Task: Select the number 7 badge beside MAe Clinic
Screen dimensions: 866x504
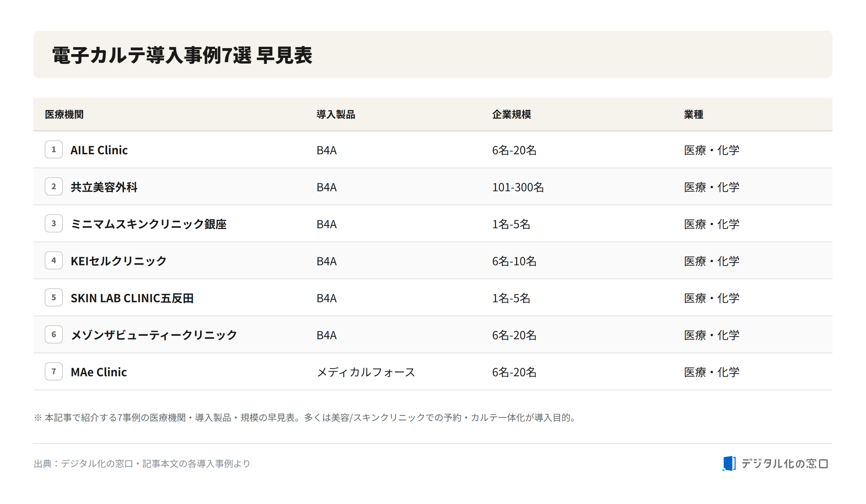Action: click(54, 371)
